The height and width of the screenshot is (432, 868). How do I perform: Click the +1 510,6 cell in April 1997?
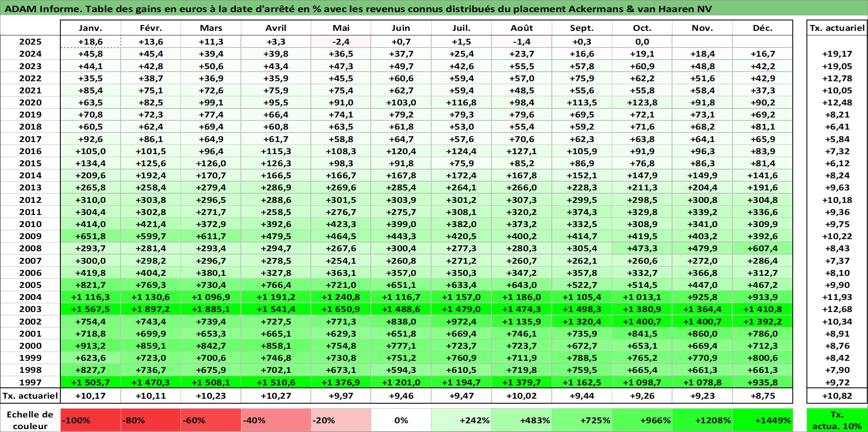(276, 382)
